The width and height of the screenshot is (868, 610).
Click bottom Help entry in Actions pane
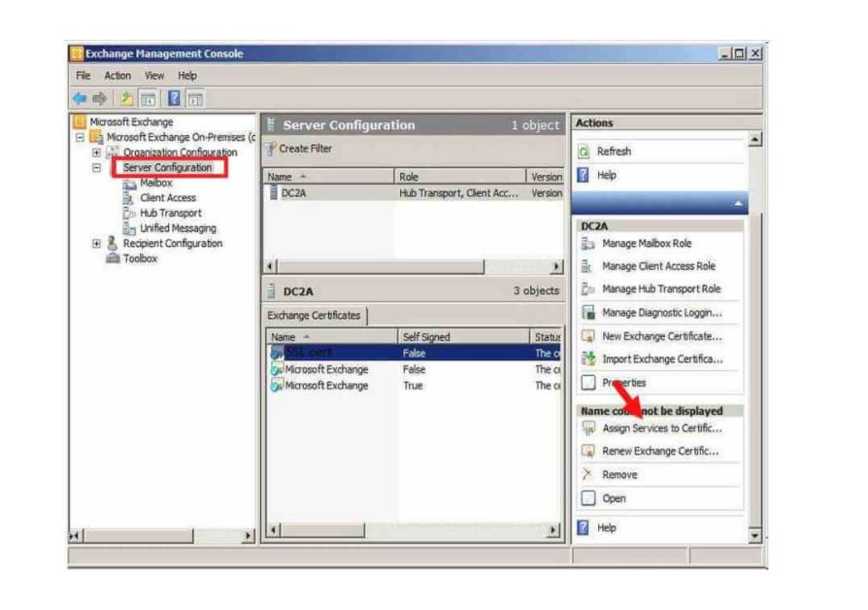click(606, 527)
